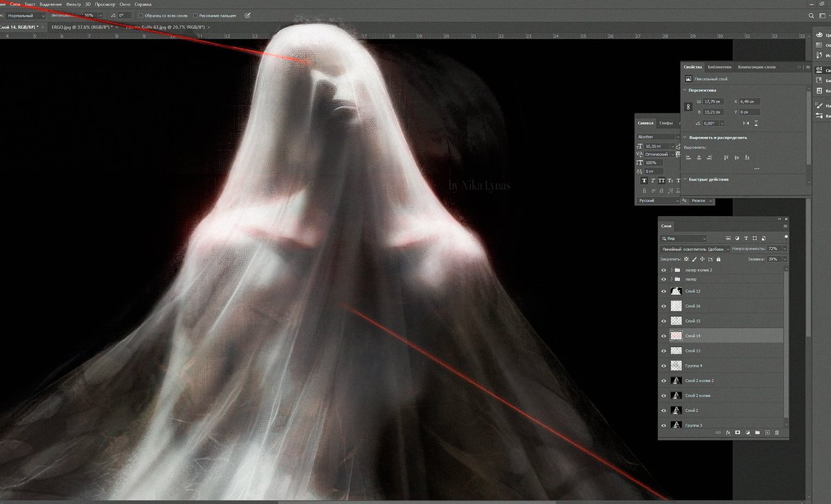
Task: Collapse the Выровнять и распределить section
Action: 684,137
